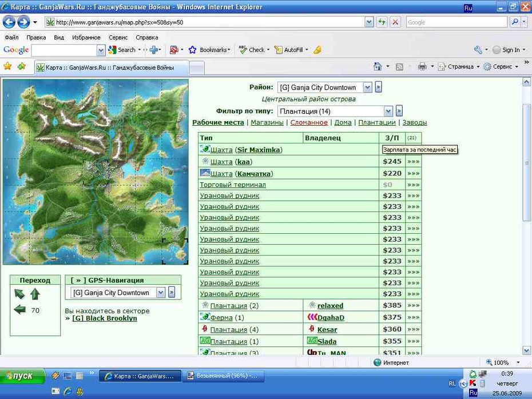Select the Карта GanjaWars browser tab
Viewport: 532px width, 399px height.
112,67
